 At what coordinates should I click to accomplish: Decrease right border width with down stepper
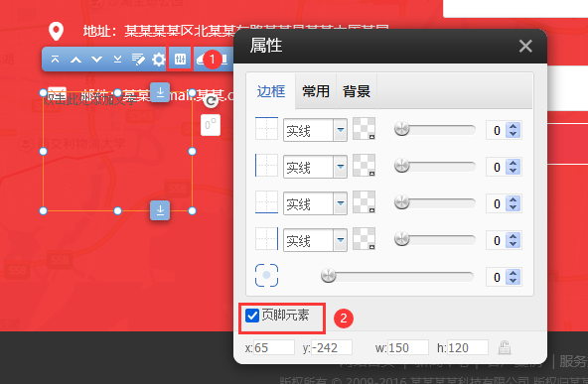point(513,244)
